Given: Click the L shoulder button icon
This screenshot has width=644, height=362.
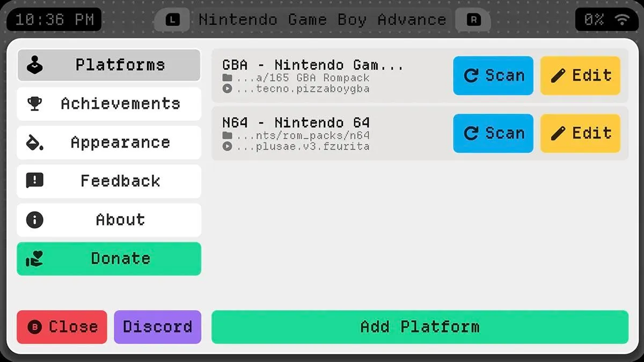Looking at the screenshot, I should (x=172, y=20).
